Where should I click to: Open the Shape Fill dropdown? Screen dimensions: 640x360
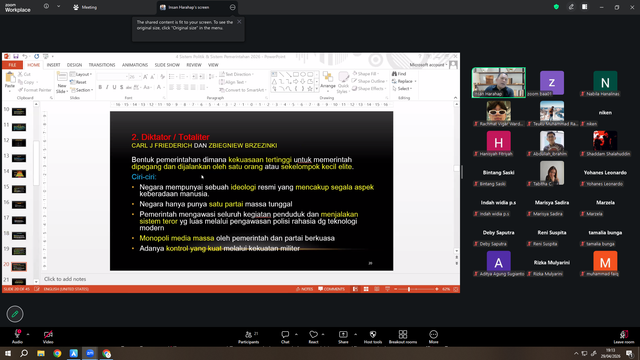[365, 74]
